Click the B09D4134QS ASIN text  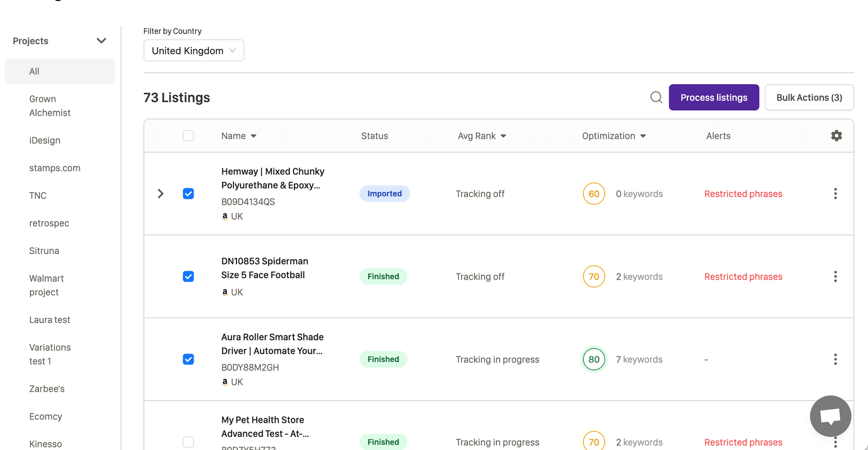pos(248,201)
